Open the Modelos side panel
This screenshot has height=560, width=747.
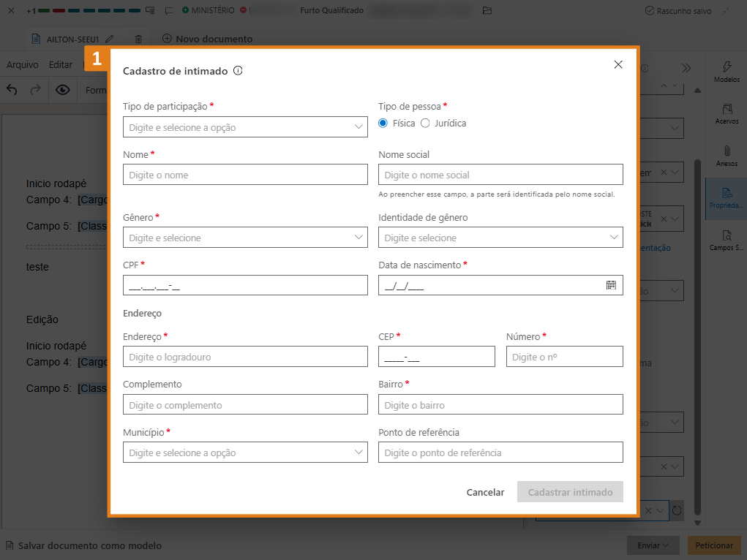726,71
